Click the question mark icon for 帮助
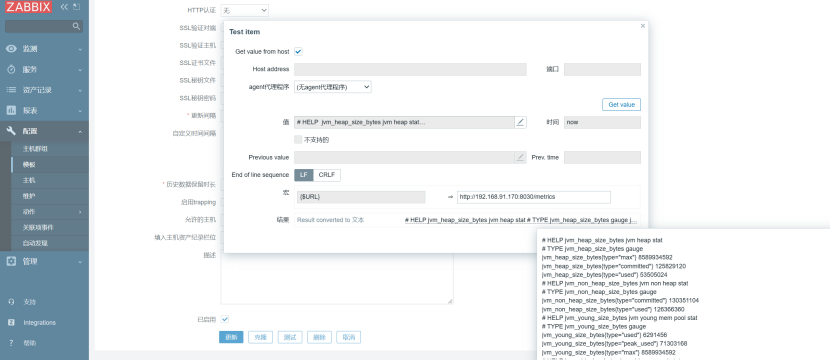Viewport: 831px width, 360px height. click(x=11, y=343)
